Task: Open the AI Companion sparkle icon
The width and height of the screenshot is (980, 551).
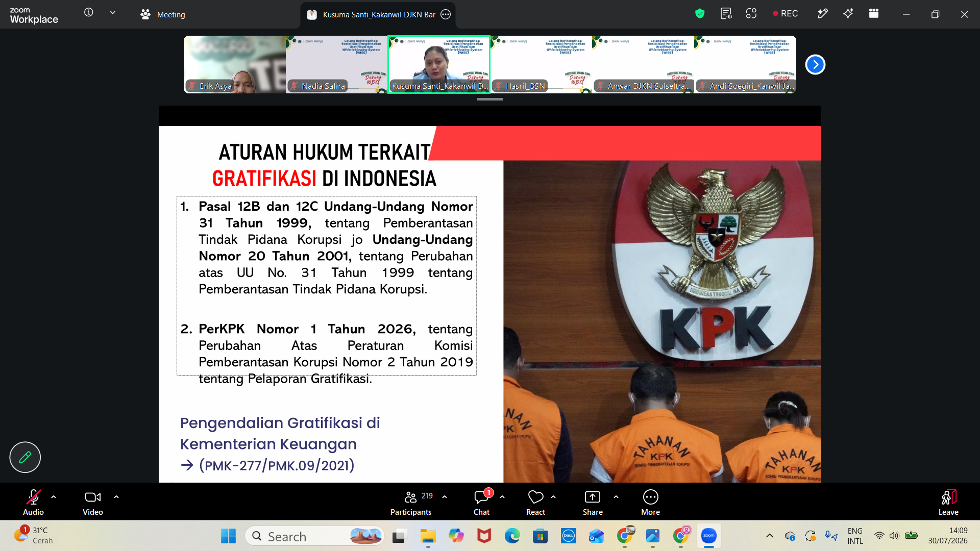Action: tap(848, 14)
